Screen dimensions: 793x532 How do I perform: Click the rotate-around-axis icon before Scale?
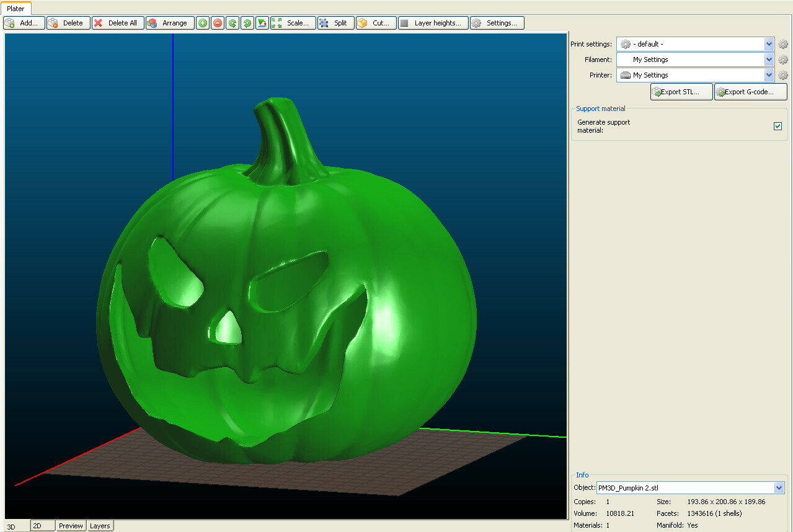click(x=262, y=23)
